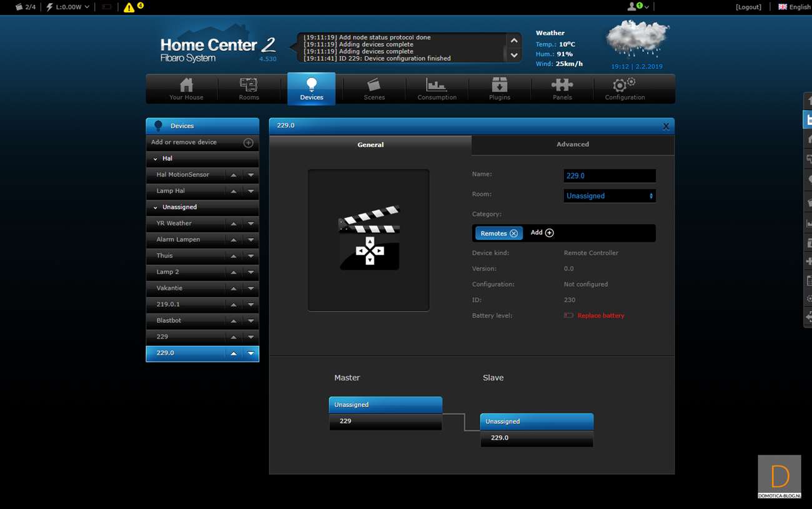
Task: Click the Name input field
Action: click(610, 176)
